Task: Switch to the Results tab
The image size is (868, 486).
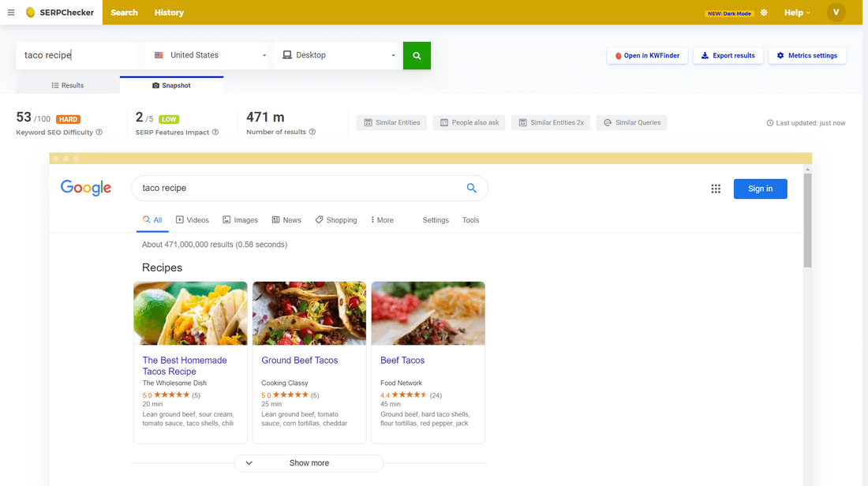Action: coord(68,85)
